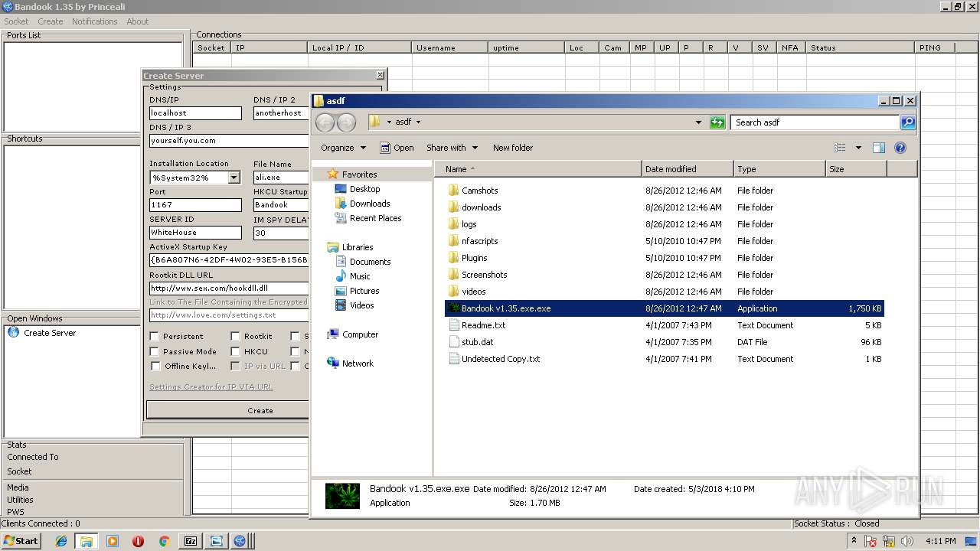This screenshot has width=980, height=551.
Task: Click the Open button in Explorer toolbar
Action: [397, 148]
